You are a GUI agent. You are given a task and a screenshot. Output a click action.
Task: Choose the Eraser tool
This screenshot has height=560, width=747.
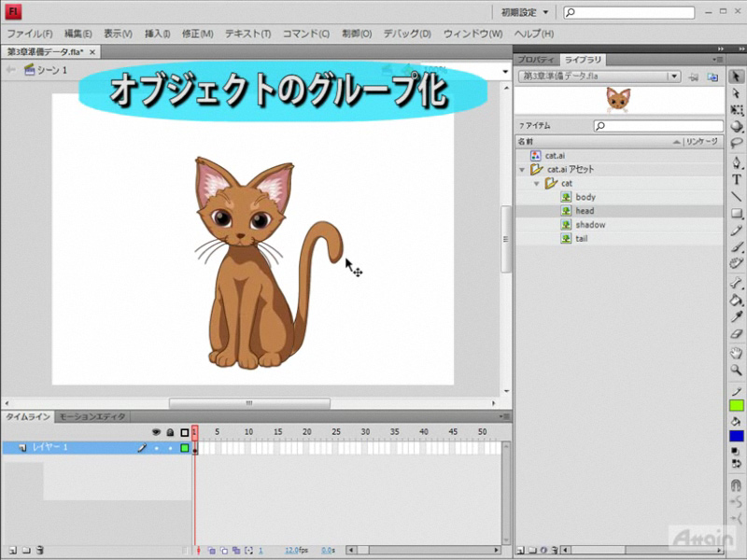(x=737, y=334)
